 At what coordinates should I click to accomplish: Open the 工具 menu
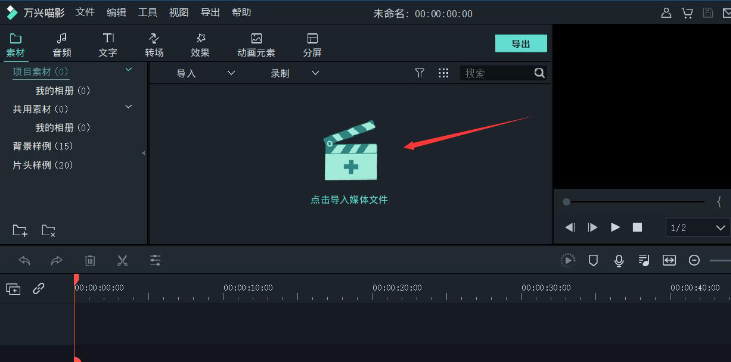(147, 13)
